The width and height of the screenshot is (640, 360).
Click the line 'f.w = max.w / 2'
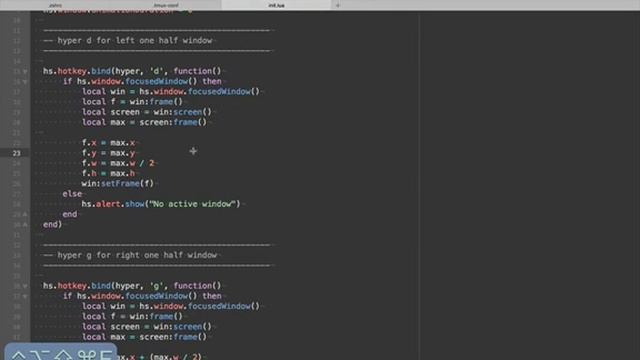pos(118,163)
